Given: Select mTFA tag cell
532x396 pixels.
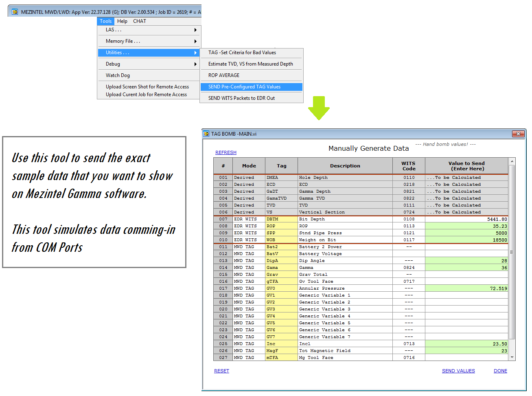Looking at the screenshot, I should point(281,358).
